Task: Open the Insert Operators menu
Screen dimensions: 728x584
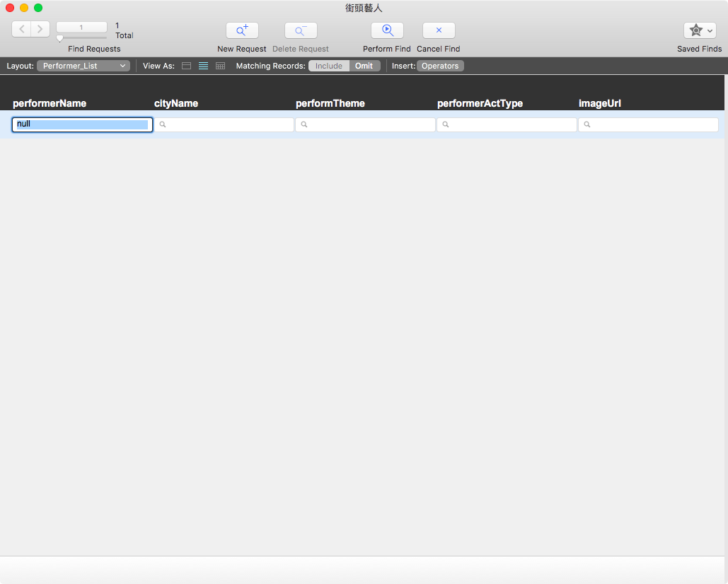Action: (440, 66)
